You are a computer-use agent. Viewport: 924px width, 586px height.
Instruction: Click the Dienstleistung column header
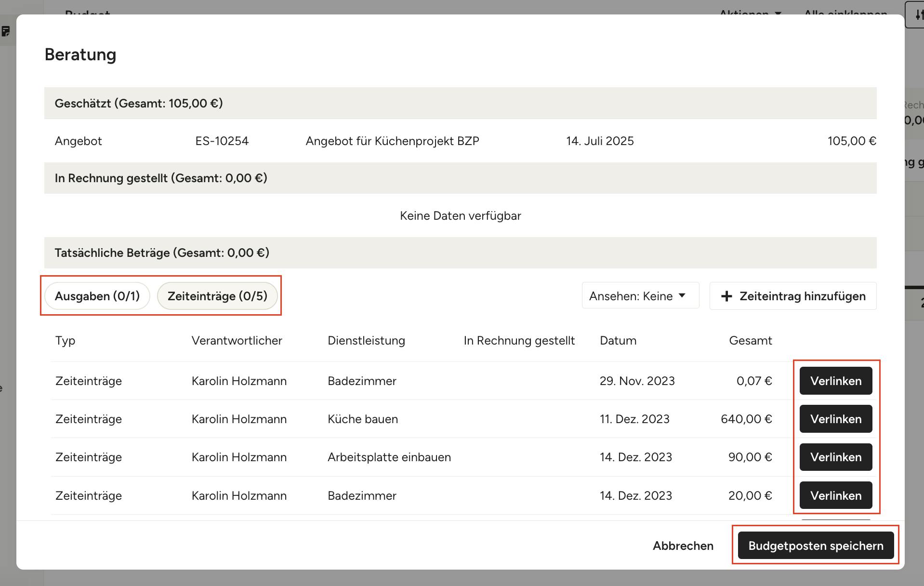click(x=366, y=340)
